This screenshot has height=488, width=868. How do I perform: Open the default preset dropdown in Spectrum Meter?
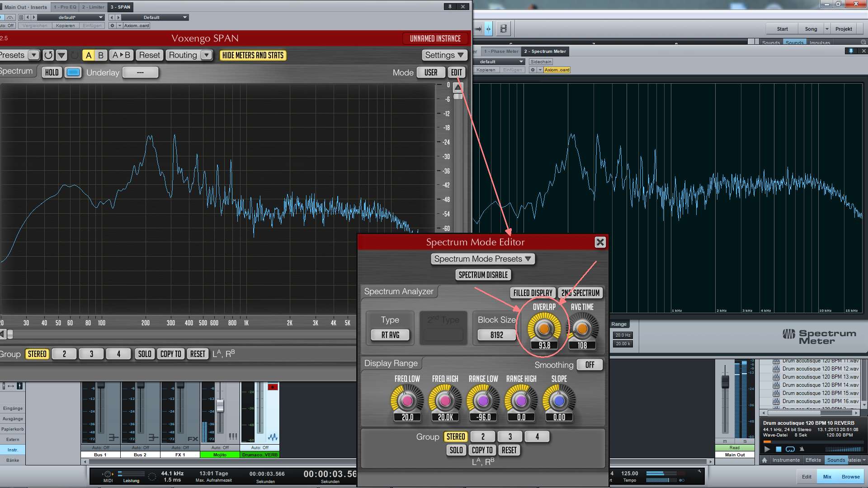[x=500, y=61]
